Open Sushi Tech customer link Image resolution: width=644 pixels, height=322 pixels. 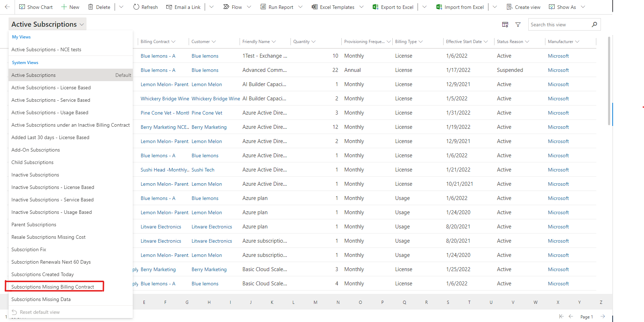coord(203,170)
